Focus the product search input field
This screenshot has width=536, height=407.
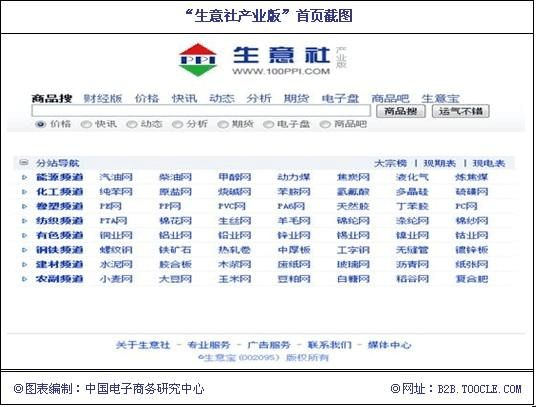pos(201,111)
